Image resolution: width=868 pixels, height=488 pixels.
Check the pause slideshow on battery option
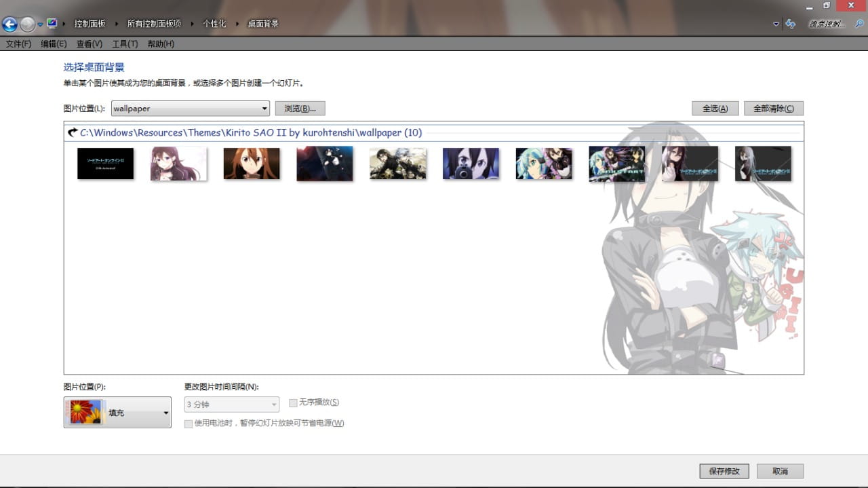(x=188, y=424)
